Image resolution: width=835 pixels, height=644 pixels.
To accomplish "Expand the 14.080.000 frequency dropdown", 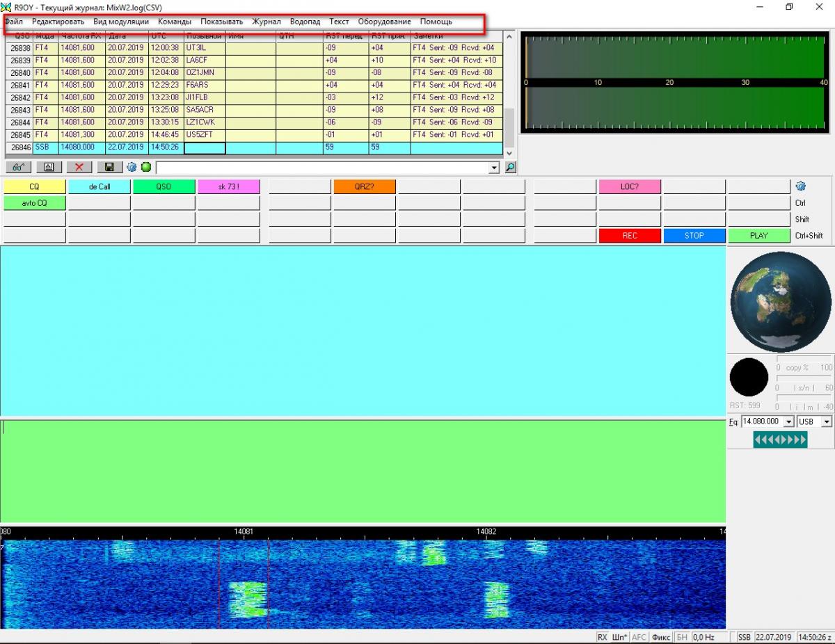I will coord(788,422).
